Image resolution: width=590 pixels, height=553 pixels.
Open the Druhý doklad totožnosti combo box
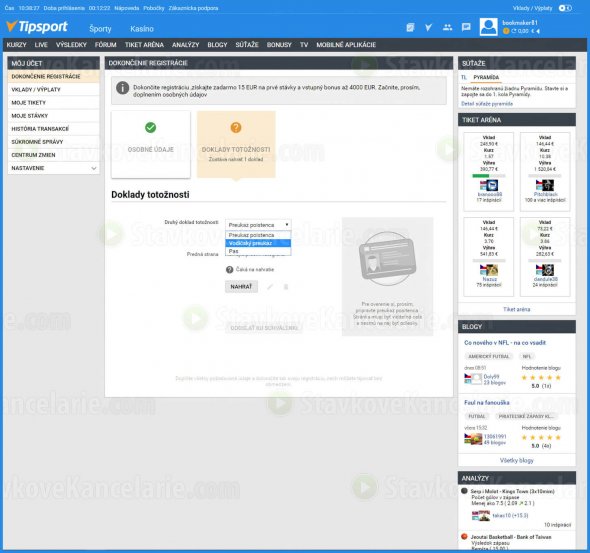tap(258, 225)
